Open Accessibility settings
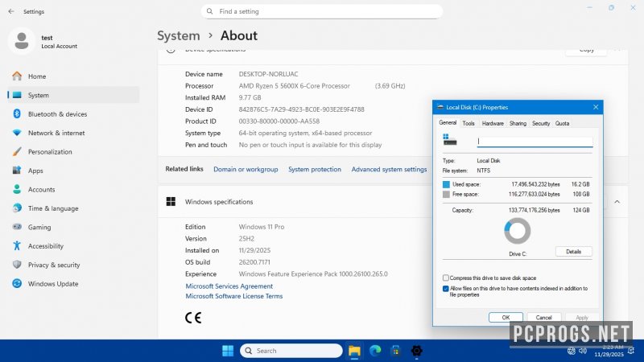The width and height of the screenshot is (644, 362). tap(73, 246)
